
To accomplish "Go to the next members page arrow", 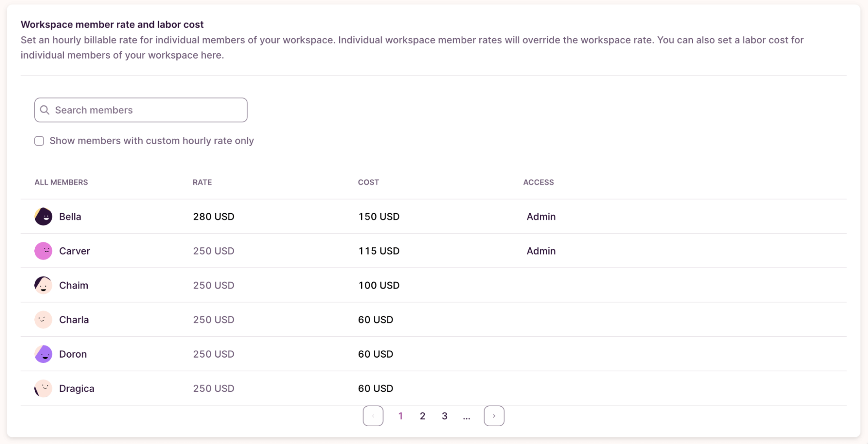I will tap(494, 416).
